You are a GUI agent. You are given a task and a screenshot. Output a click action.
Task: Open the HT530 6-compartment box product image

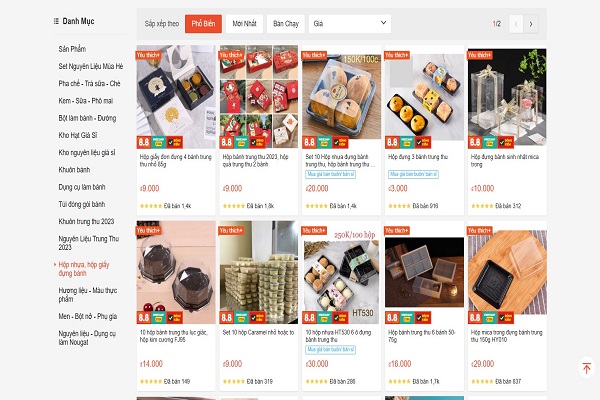click(x=341, y=272)
